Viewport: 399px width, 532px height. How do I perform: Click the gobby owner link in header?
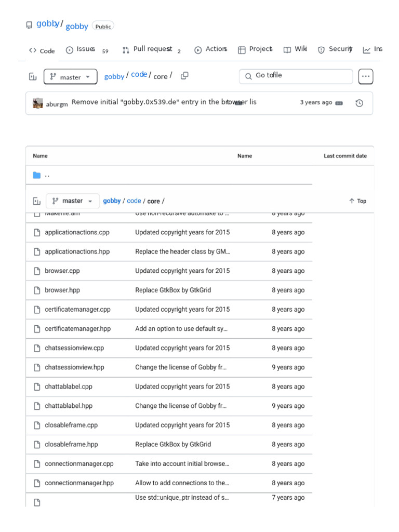(48, 23)
